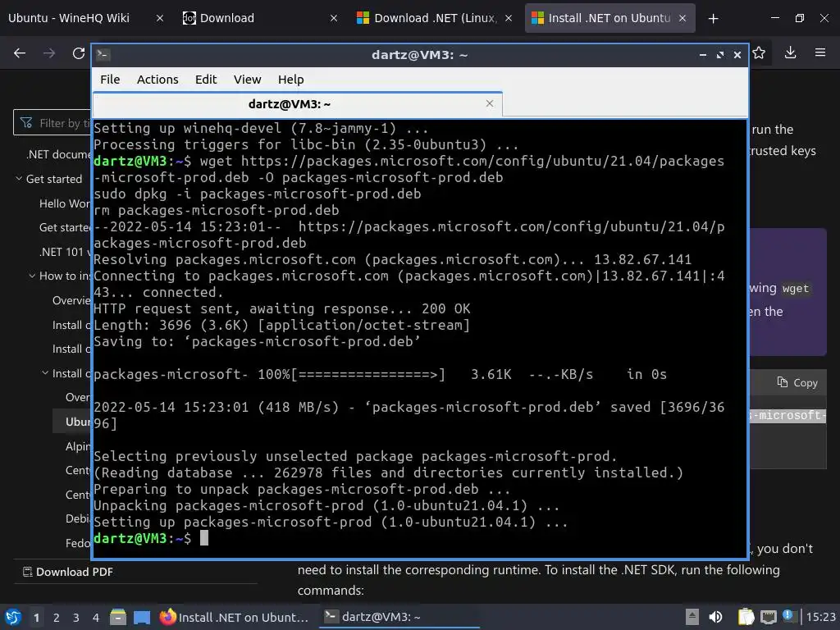
Task: Open volume control in system tray
Action: 715,617
